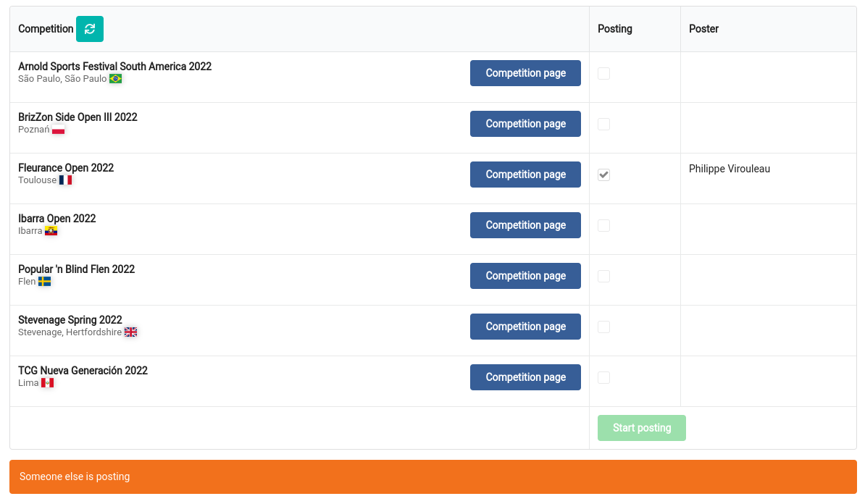Click the BrizZon Side Open III 2022 title

coord(78,117)
